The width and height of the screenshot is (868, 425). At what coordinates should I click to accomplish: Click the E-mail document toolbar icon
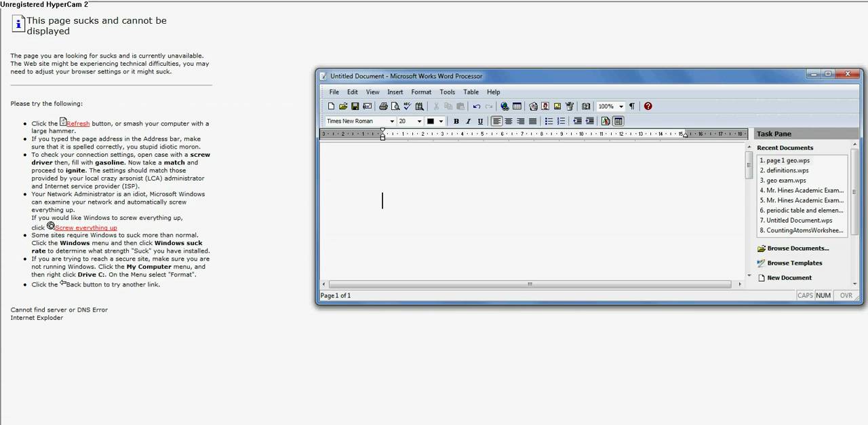(x=367, y=106)
